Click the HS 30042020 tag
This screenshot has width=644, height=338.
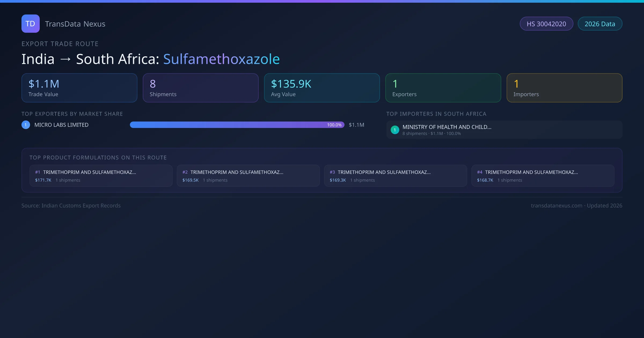click(546, 24)
